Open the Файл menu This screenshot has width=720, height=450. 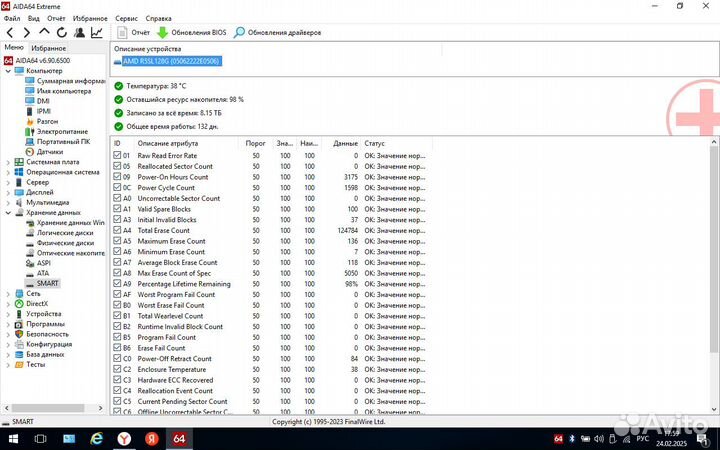tap(12, 18)
